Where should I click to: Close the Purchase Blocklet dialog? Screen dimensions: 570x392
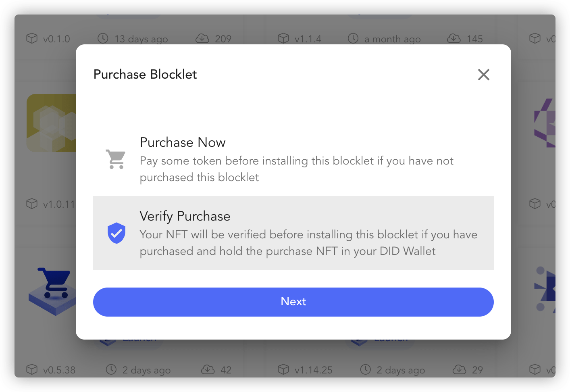tap(483, 75)
